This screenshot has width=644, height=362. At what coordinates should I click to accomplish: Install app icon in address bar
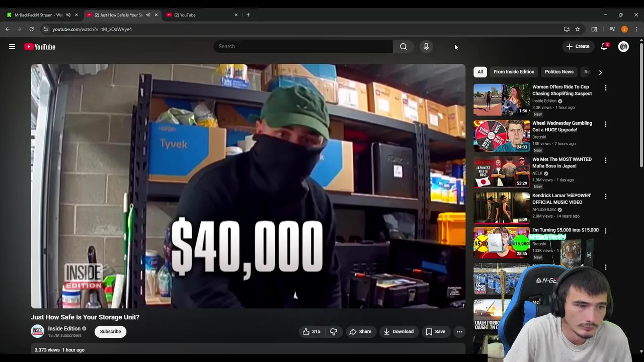pos(567,29)
